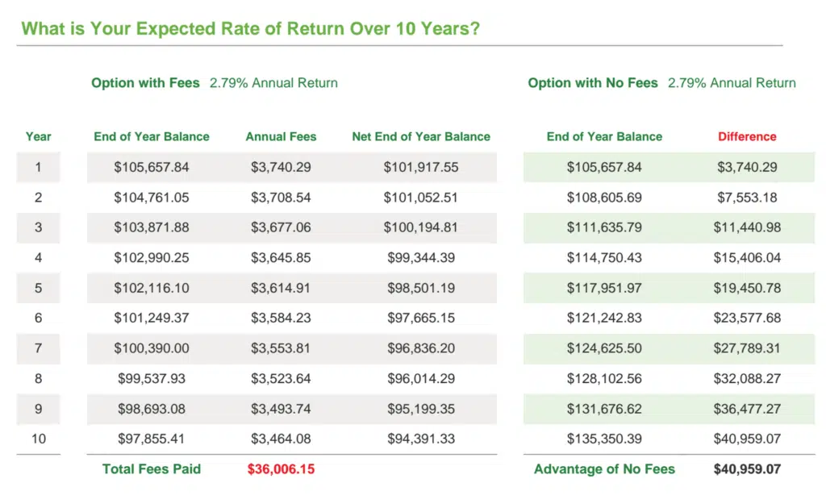Image resolution: width=826 pixels, height=504 pixels.
Task: Click the Year 3 balance $103,871.88
Action: pyautogui.click(x=152, y=227)
